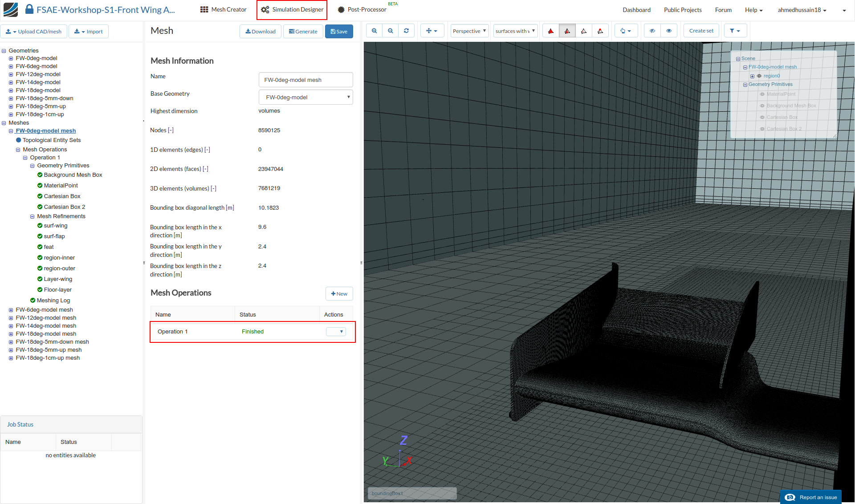Select the solid surfaces render mode icon
Screen dimensions: 855x504
point(551,31)
